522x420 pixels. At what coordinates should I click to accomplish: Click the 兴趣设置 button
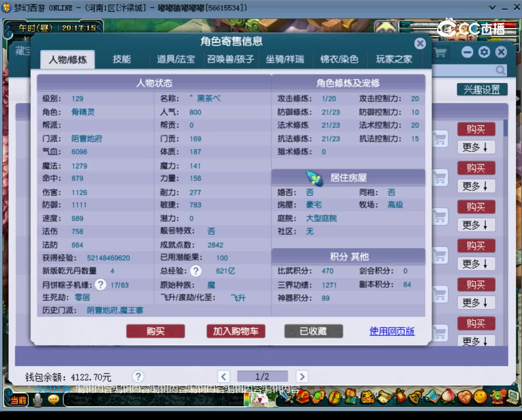pyautogui.click(x=482, y=90)
